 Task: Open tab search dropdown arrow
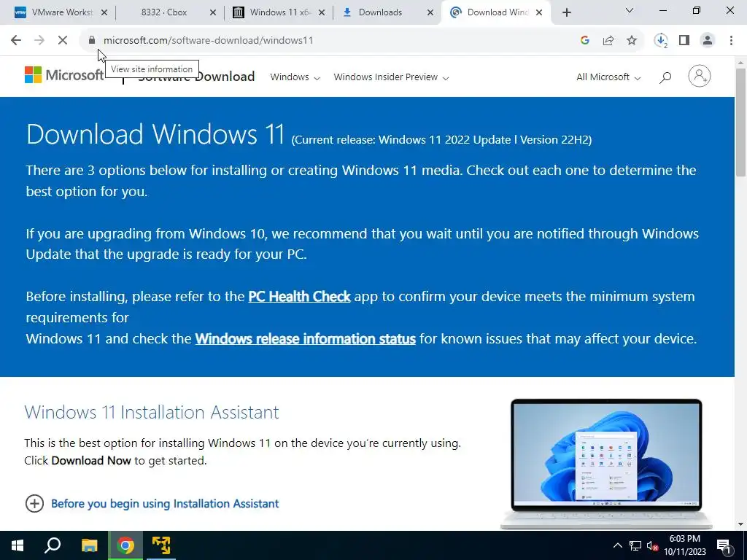click(x=630, y=10)
